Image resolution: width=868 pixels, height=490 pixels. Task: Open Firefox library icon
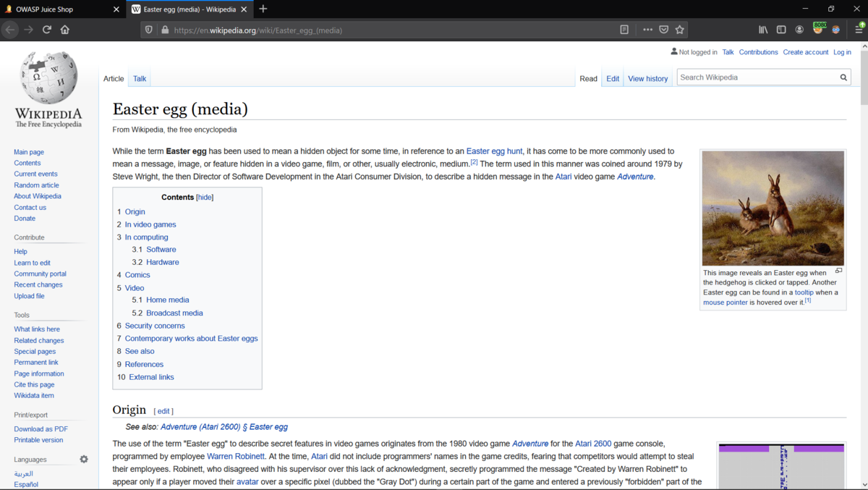[x=763, y=30]
